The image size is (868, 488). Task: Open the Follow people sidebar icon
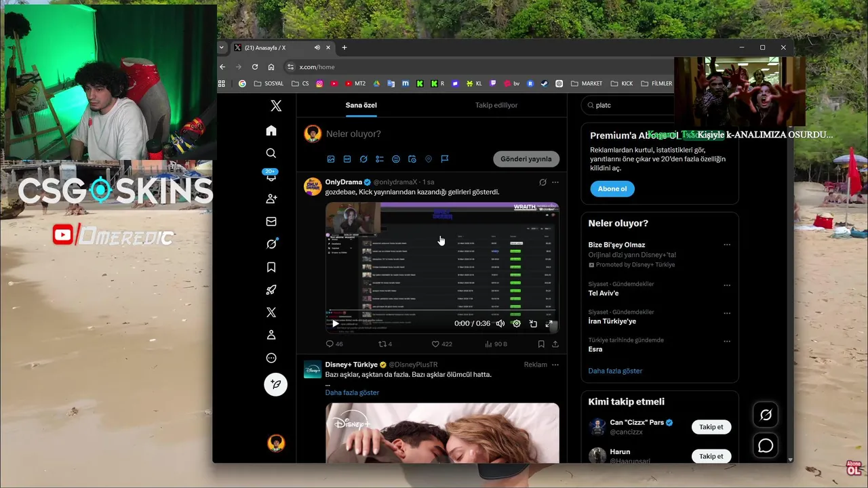271,199
